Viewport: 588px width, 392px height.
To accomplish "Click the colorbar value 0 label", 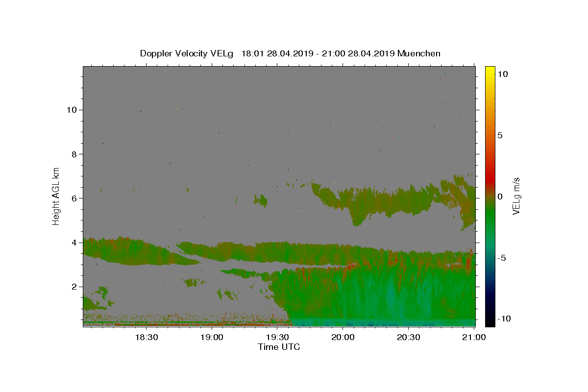I will click(500, 196).
